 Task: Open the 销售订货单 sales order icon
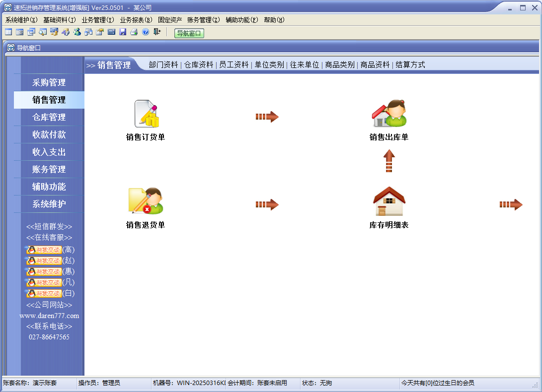146,114
